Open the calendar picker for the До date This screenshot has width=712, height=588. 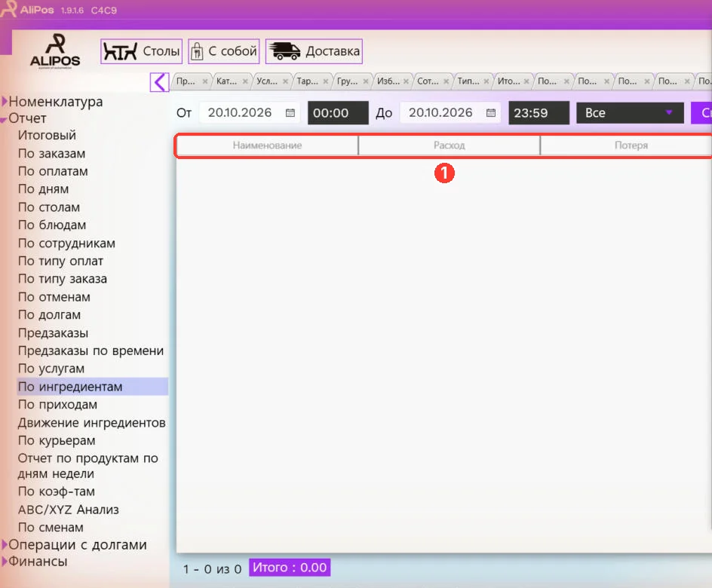(x=491, y=112)
